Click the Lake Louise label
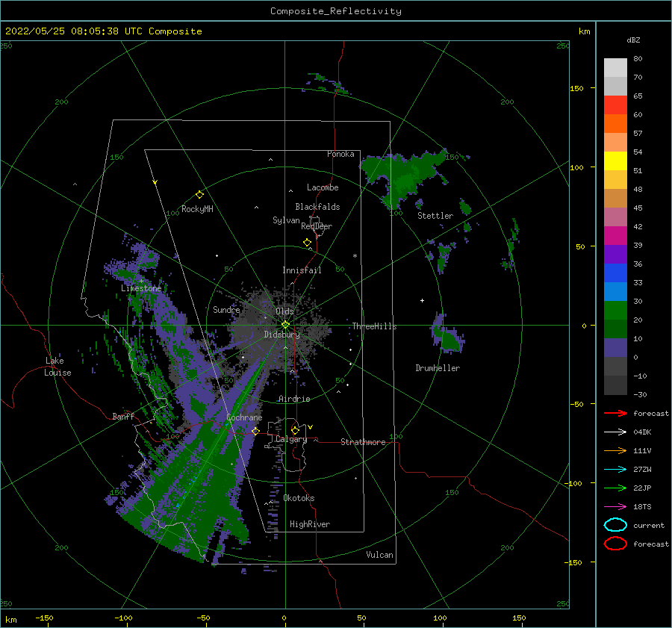Screen dimensions: 672x628 [57, 367]
